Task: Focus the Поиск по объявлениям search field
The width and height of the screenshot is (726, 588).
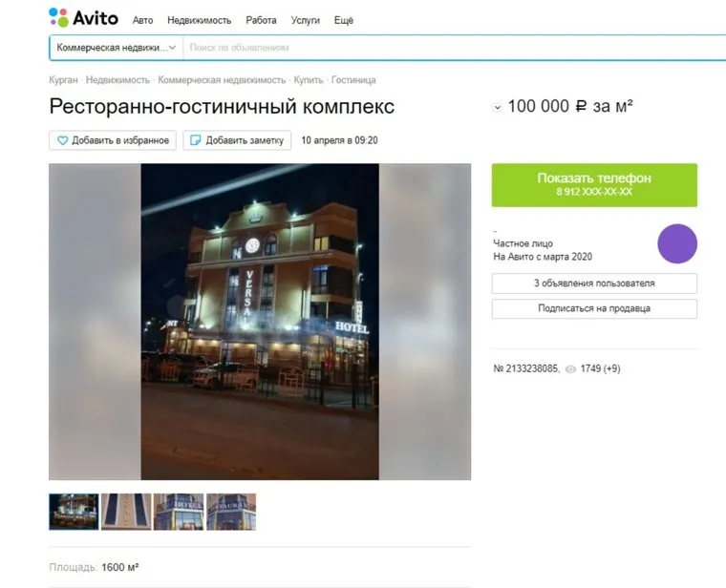Action: click(454, 48)
